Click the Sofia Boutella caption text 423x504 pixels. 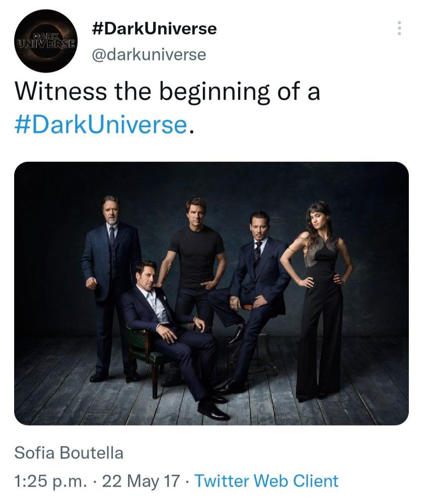point(68,453)
